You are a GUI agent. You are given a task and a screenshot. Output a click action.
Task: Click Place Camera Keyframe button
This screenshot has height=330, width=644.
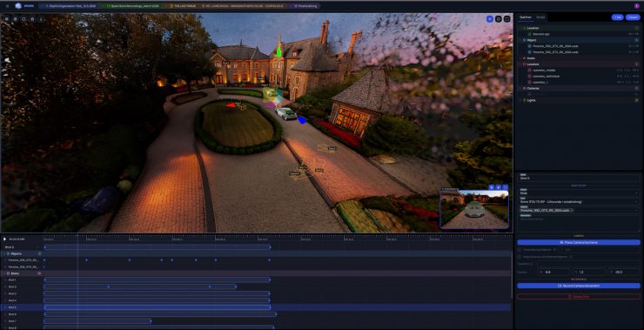pos(579,242)
